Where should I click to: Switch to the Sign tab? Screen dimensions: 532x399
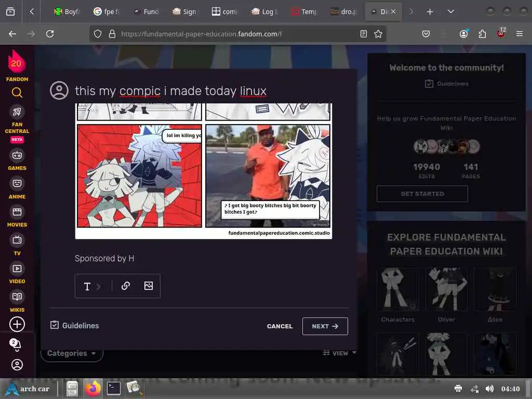tap(185, 12)
